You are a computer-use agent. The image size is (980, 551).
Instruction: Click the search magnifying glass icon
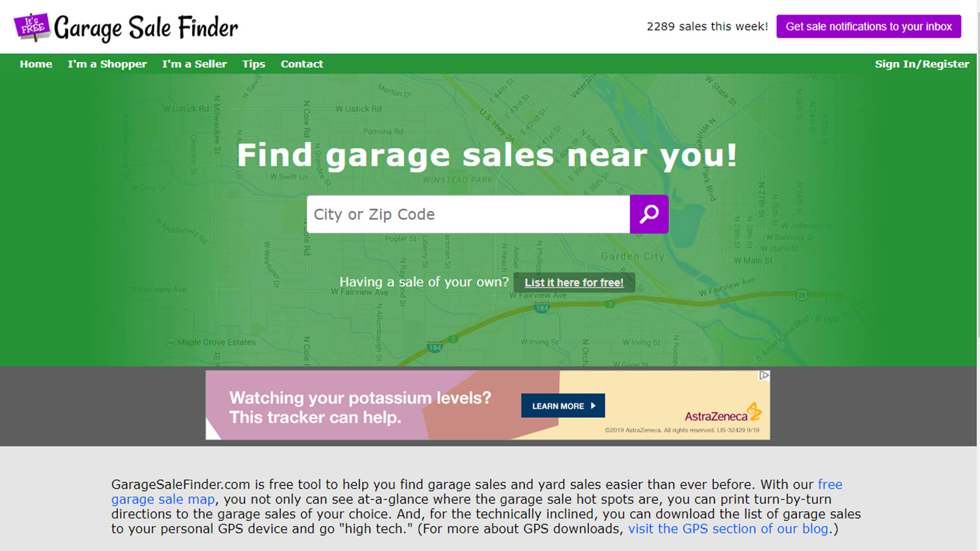[x=649, y=214]
